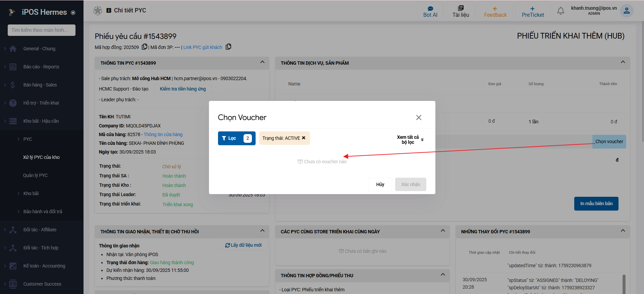Image resolution: width=644 pixels, height=294 pixels.
Task: Click the changes list scrollbar
Action: (x=624, y=284)
